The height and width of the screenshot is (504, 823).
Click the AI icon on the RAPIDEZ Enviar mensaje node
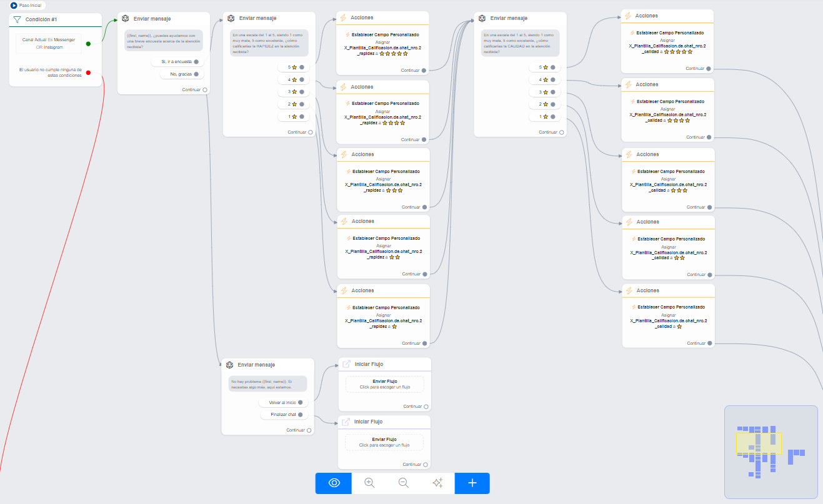(x=231, y=19)
